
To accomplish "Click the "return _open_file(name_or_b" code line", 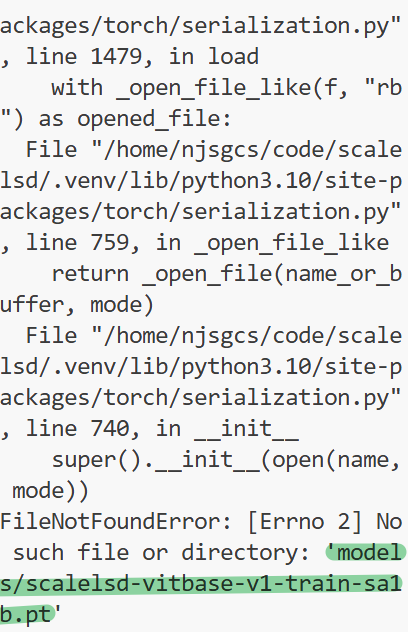I will [227, 274].
